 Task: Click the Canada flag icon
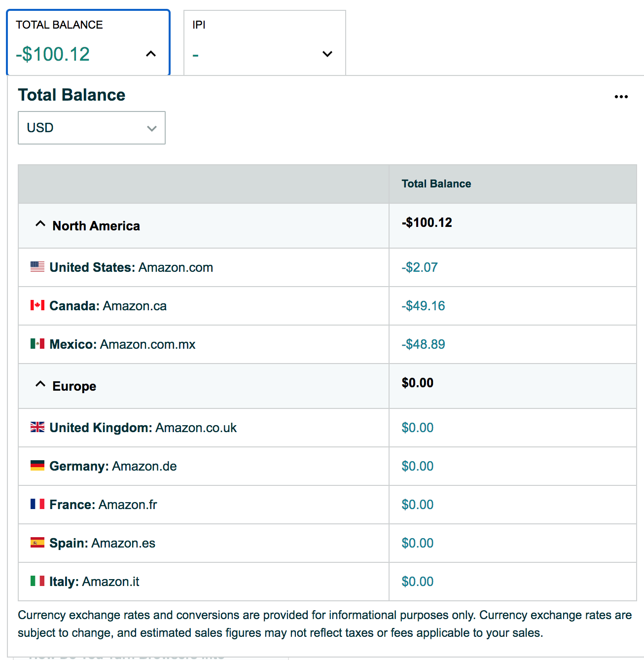37,305
